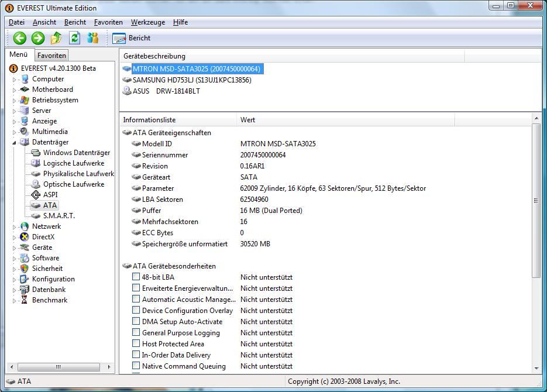This screenshot has height=392, width=547.
Task: Open the Hilfe menu
Action: (180, 22)
